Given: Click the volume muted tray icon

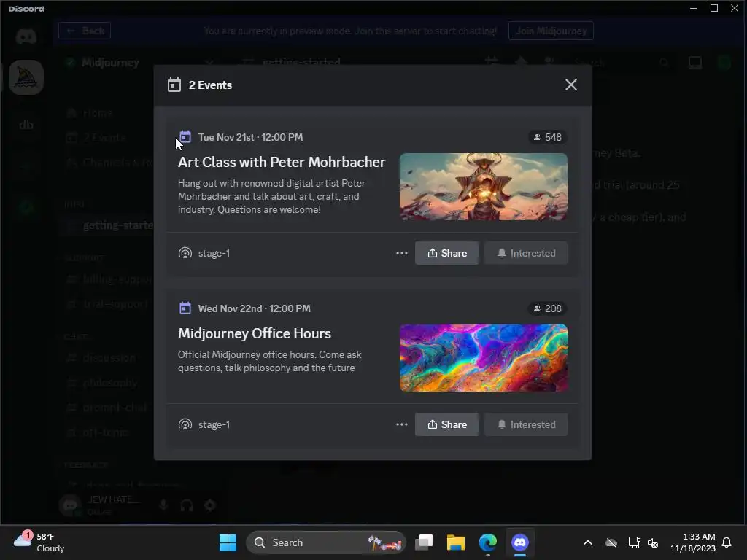Looking at the screenshot, I should tap(653, 542).
